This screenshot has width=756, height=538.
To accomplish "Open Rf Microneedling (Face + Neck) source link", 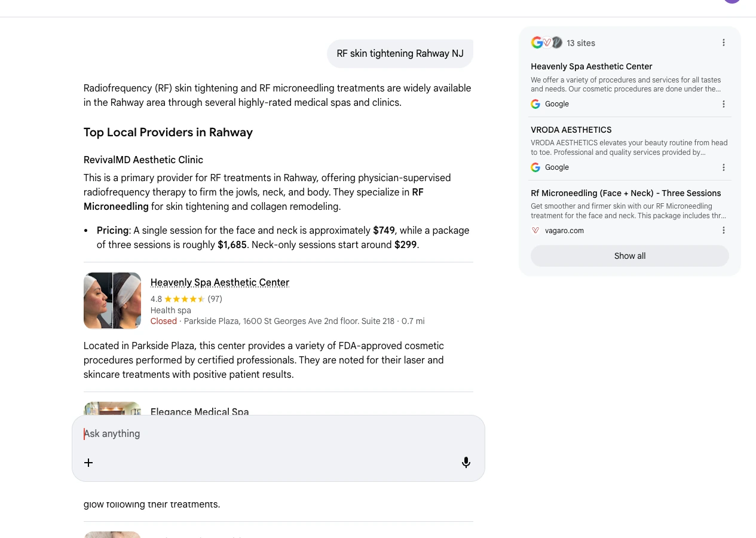I will pos(626,193).
